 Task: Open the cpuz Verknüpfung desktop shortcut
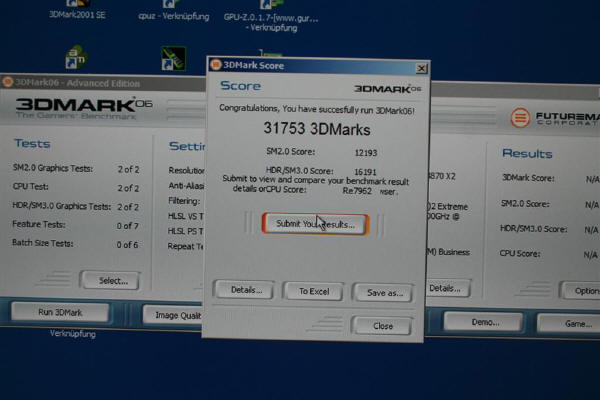coord(174,11)
